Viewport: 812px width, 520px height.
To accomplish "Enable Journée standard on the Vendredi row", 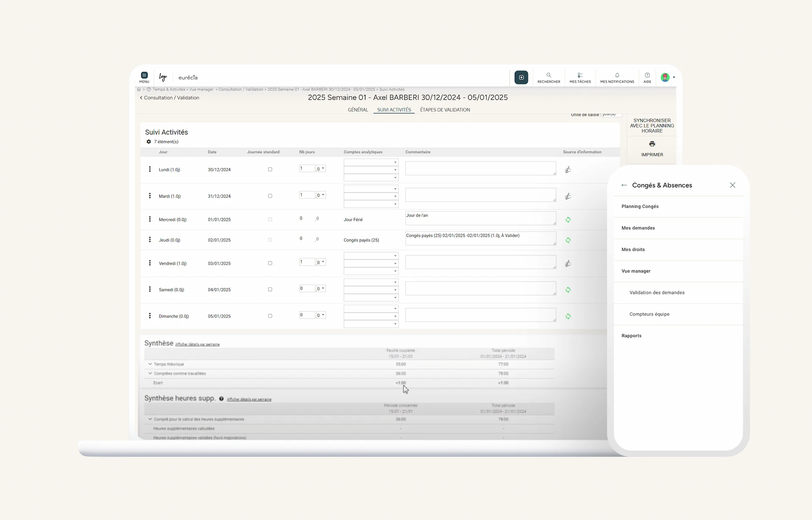I will click(270, 263).
